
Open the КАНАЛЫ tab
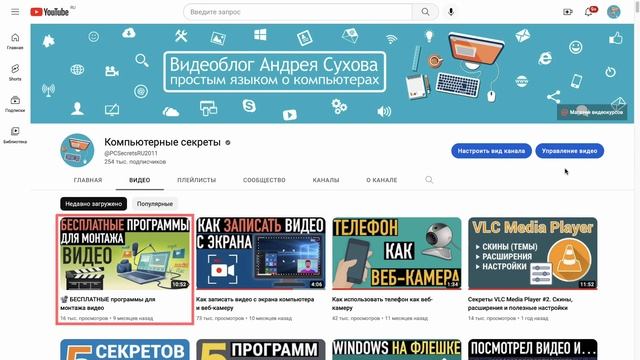pos(326,180)
